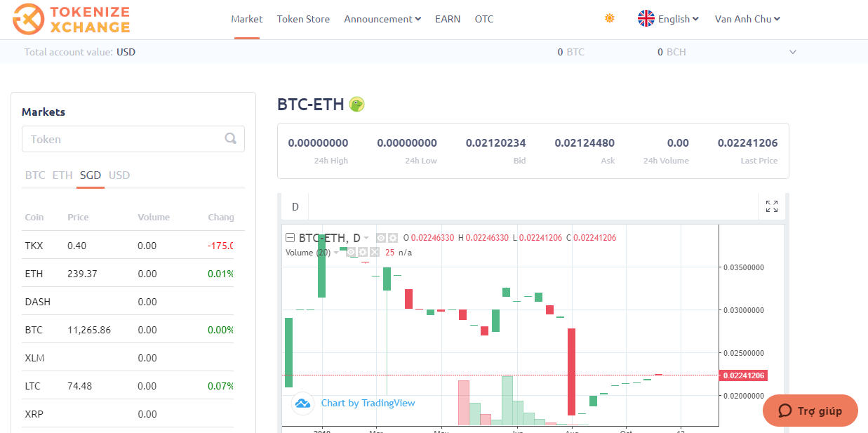Image resolution: width=868 pixels, height=433 pixels.
Task: Sort markets by Price column header
Action: click(x=78, y=217)
